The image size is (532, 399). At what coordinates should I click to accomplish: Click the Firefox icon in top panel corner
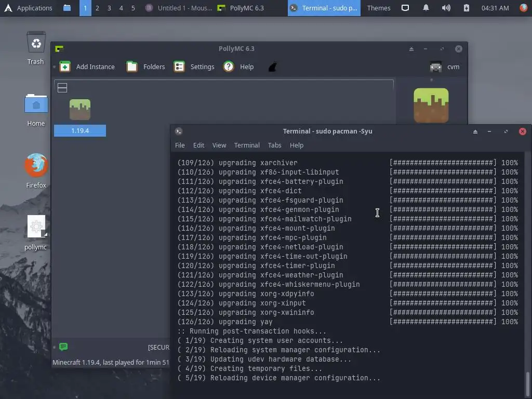click(524, 8)
